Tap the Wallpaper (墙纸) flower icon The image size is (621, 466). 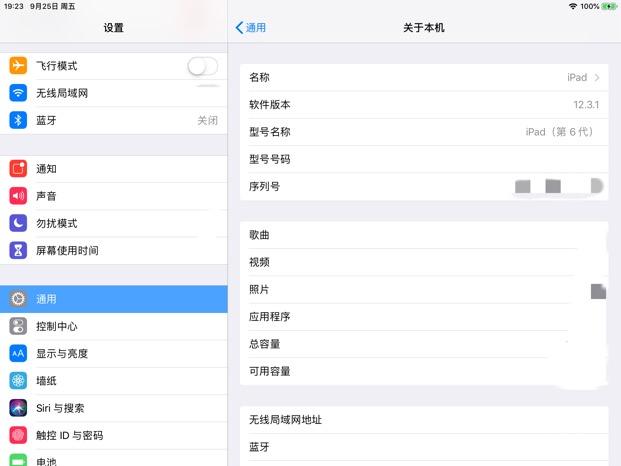[x=18, y=381]
